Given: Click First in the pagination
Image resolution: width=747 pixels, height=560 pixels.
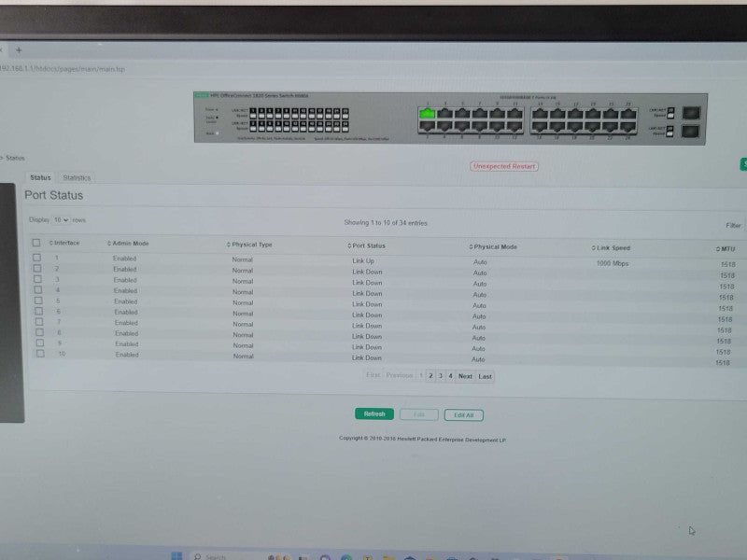Looking at the screenshot, I should (373, 375).
